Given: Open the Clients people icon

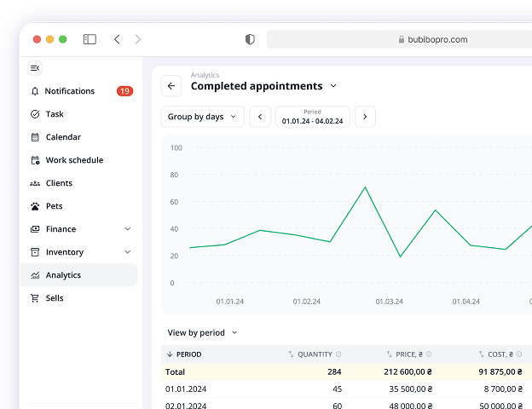Looking at the screenshot, I should 35,183.
